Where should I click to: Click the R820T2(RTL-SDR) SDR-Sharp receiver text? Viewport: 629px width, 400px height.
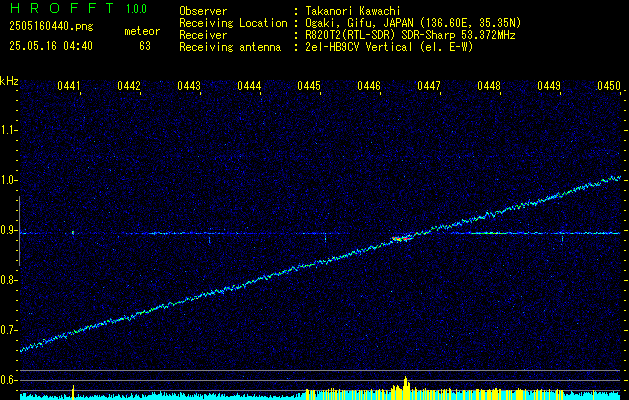click(410, 35)
